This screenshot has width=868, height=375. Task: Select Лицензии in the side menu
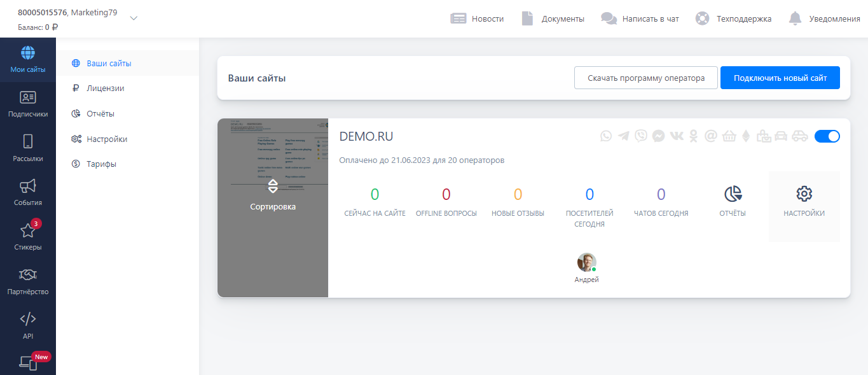tap(105, 88)
